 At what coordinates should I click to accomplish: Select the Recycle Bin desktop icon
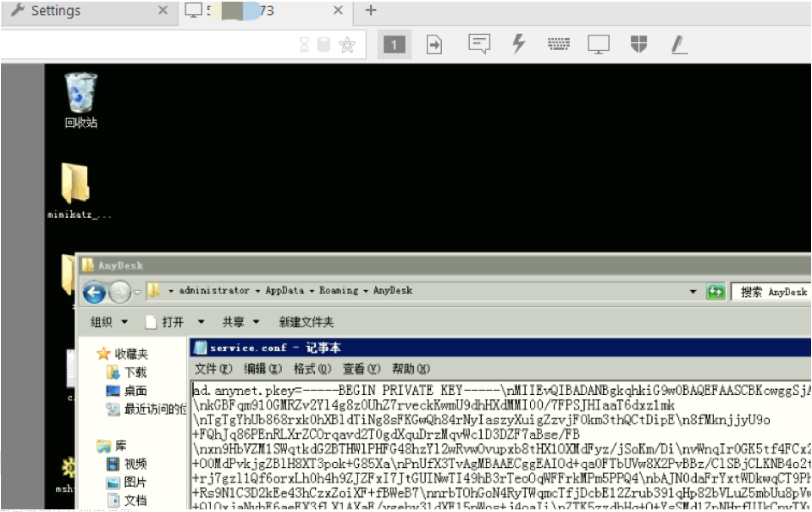81,100
